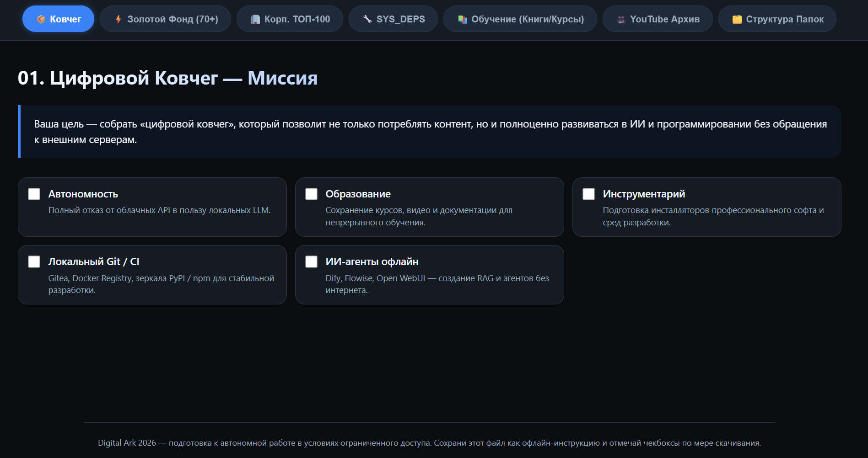Check the Автономность checkbox
This screenshot has height=458, width=868.
(x=34, y=194)
